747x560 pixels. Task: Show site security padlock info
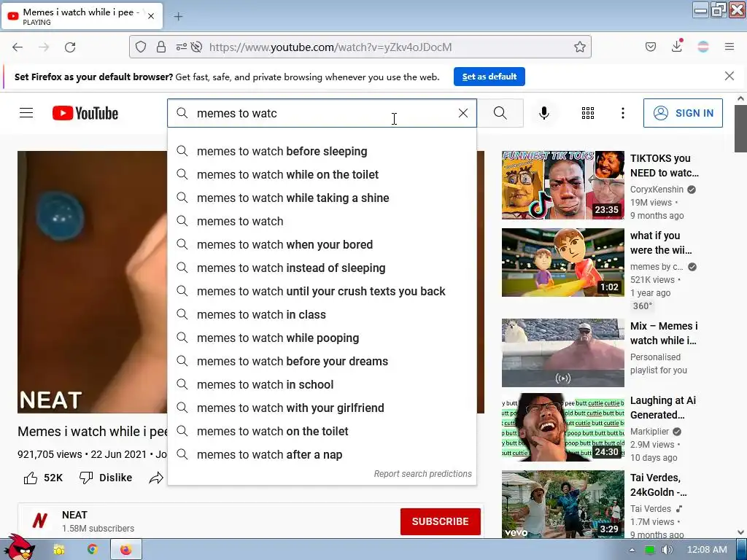tap(161, 47)
